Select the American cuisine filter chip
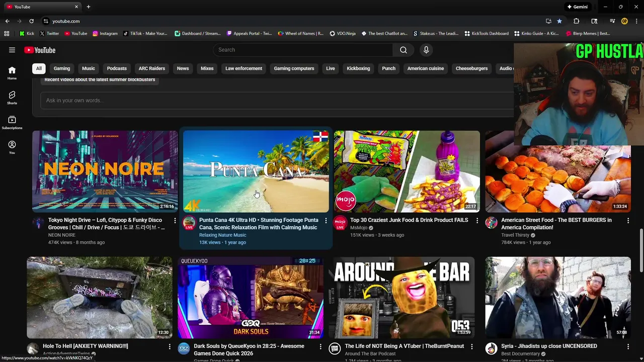 click(426, 68)
